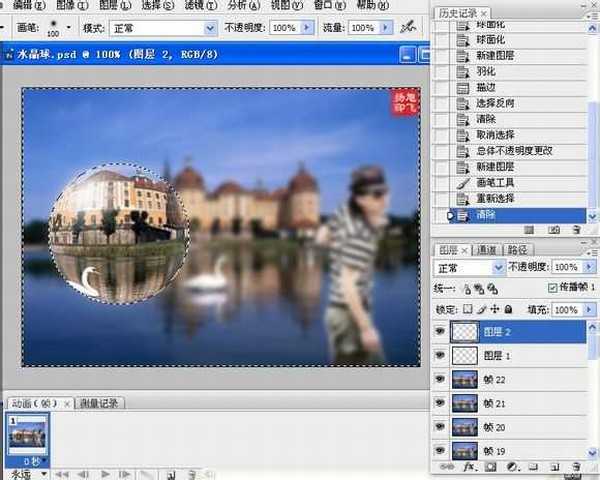
Task: Click the animation frame 1 thumbnail
Action: 30,433
